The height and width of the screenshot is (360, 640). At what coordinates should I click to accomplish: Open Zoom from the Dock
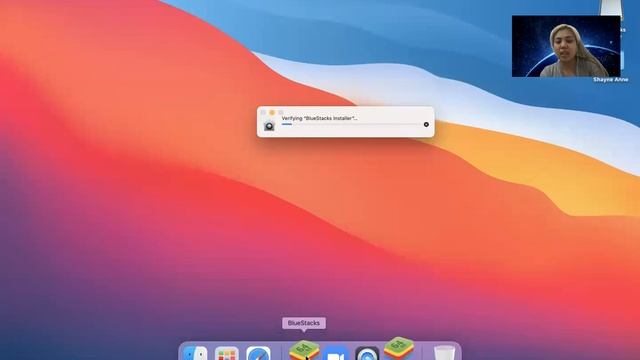click(336, 353)
